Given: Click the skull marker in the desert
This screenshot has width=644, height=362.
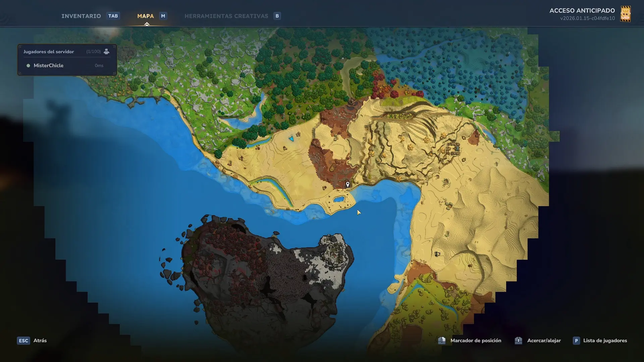Looking at the screenshot, I should pyautogui.click(x=437, y=254).
